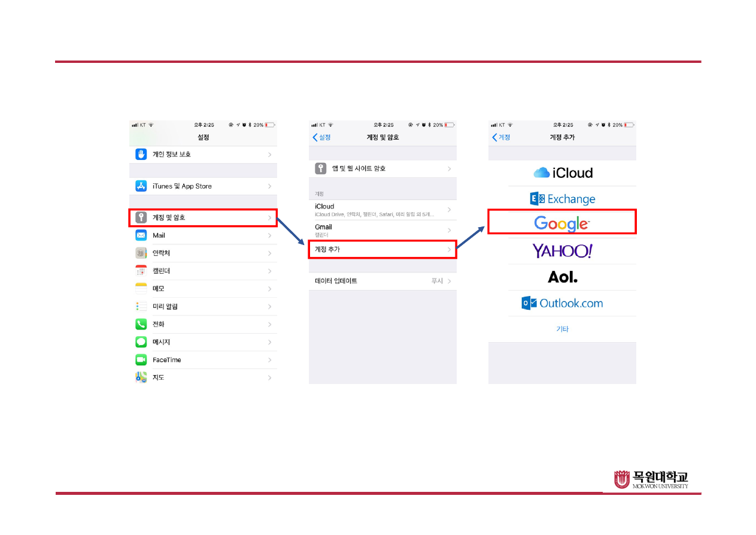Tap the 연락처 label
This screenshot has height=535, width=756.
pyautogui.click(x=161, y=253)
